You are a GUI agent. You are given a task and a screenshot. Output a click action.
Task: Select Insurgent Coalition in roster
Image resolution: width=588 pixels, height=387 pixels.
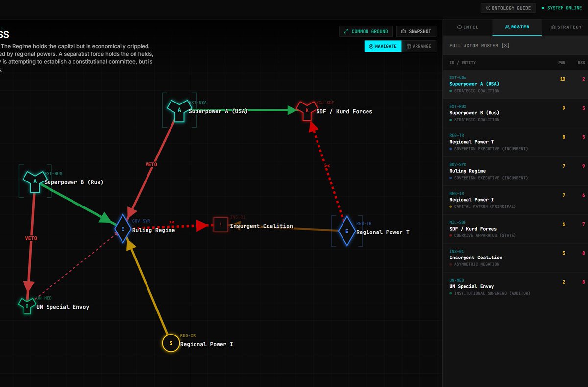coord(516,258)
